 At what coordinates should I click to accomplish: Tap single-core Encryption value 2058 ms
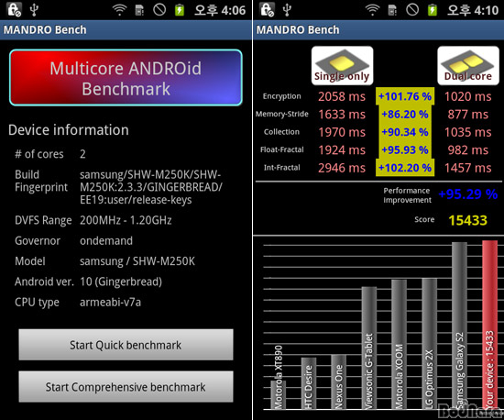pyautogui.click(x=342, y=96)
